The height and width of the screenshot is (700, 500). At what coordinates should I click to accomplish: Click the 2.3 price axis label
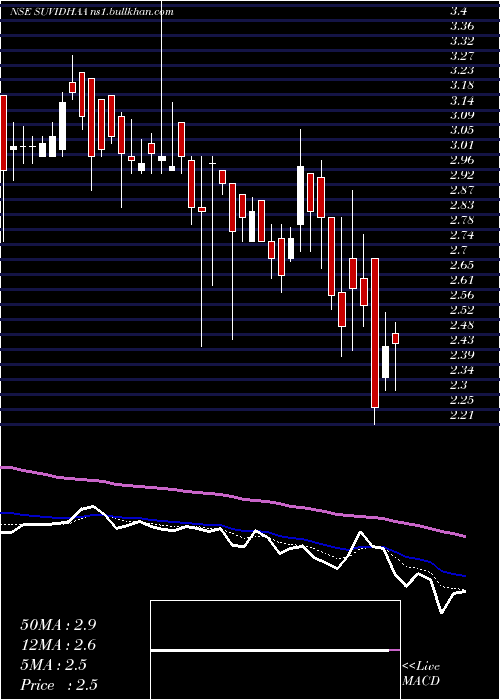(x=458, y=385)
